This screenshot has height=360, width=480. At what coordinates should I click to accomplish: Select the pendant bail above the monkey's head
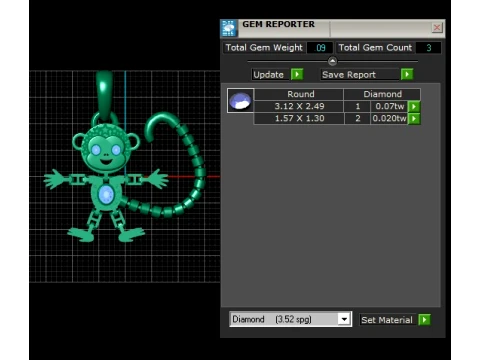point(104,94)
